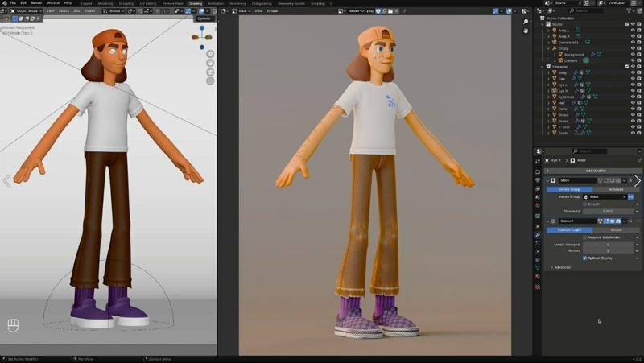
Task: Toggle Mask modifier render camera icon
Action: click(619, 180)
